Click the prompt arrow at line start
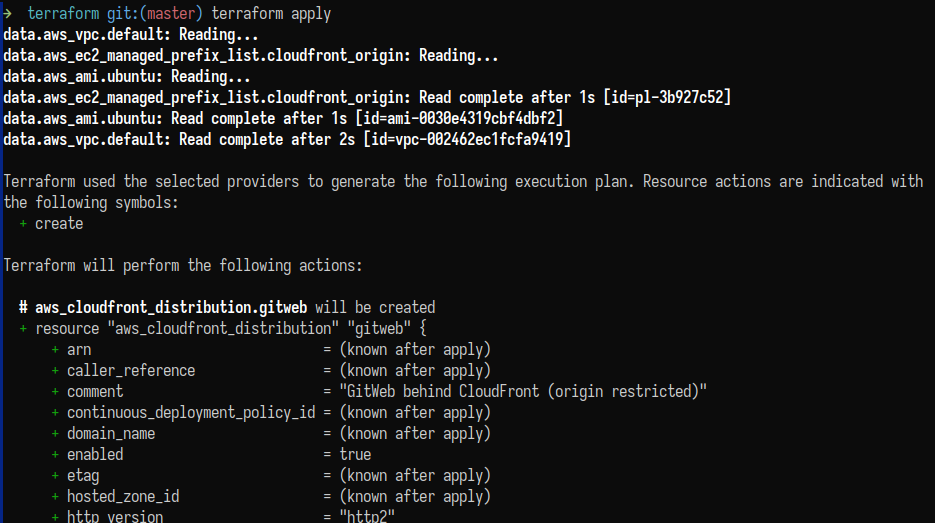 [8, 14]
